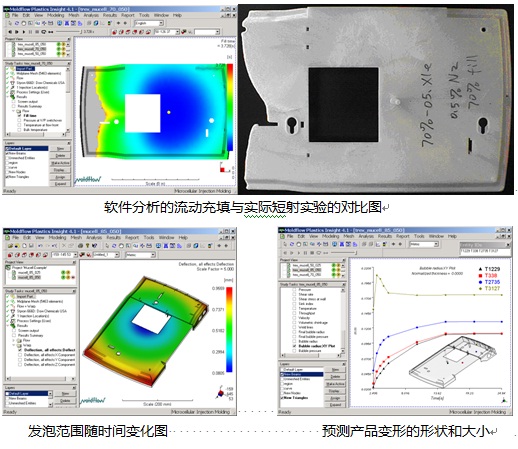The height and width of the screenshot is (449, 518).
Task: Click Open Project folder icon in deflection window
Action: pos(10,246)
